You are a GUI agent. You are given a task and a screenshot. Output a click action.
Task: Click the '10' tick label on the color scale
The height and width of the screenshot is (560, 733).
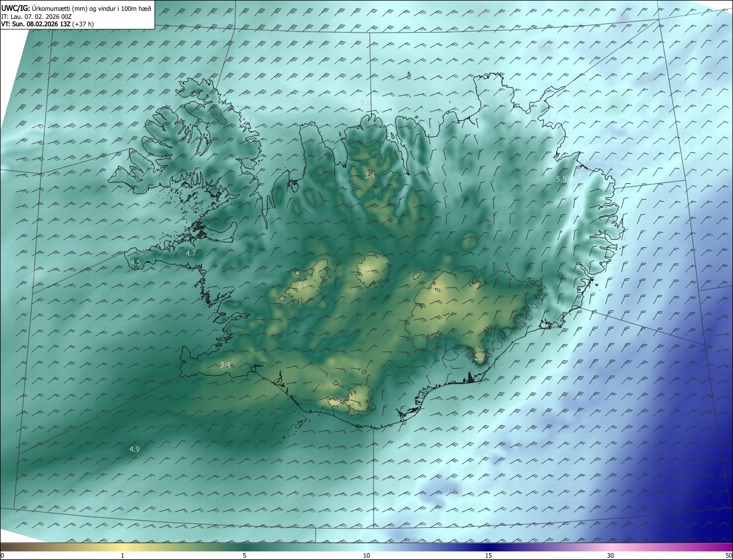(366, 555)
